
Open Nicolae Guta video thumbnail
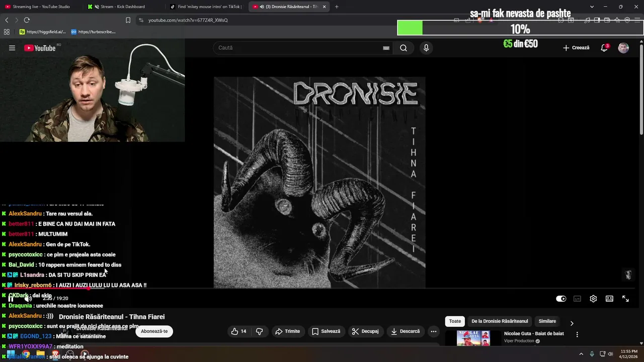(473, 338)
